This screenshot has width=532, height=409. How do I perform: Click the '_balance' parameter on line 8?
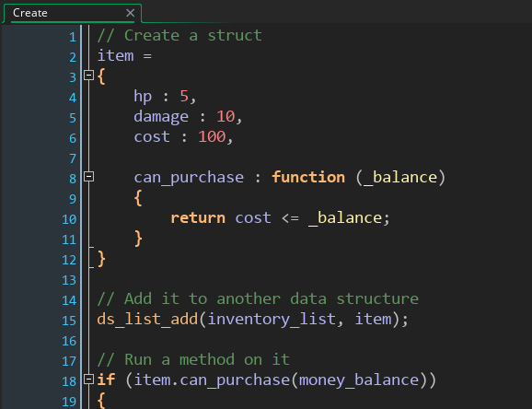[400, 177]
